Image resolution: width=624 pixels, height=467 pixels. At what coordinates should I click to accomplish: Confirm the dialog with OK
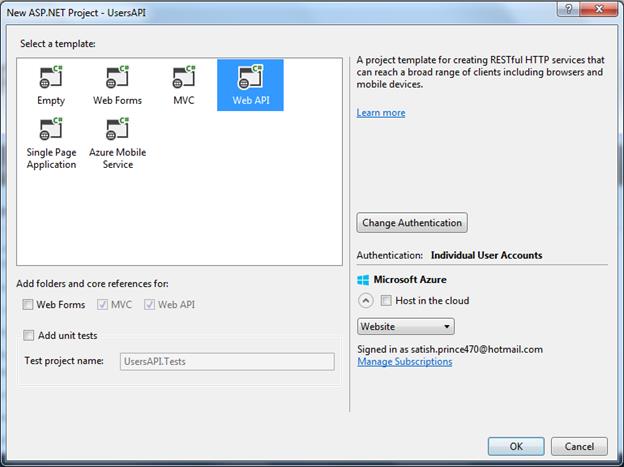[x=516, y=446]
